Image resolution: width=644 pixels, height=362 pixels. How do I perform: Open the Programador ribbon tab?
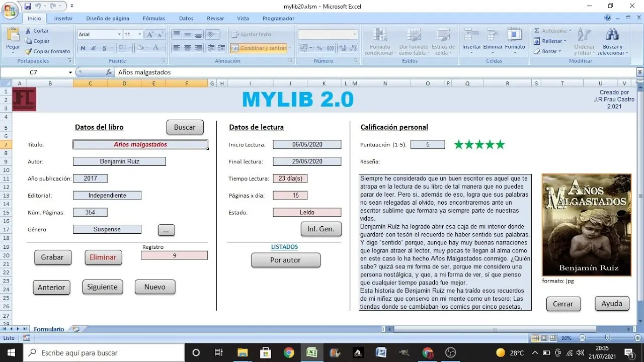point(278,19)
